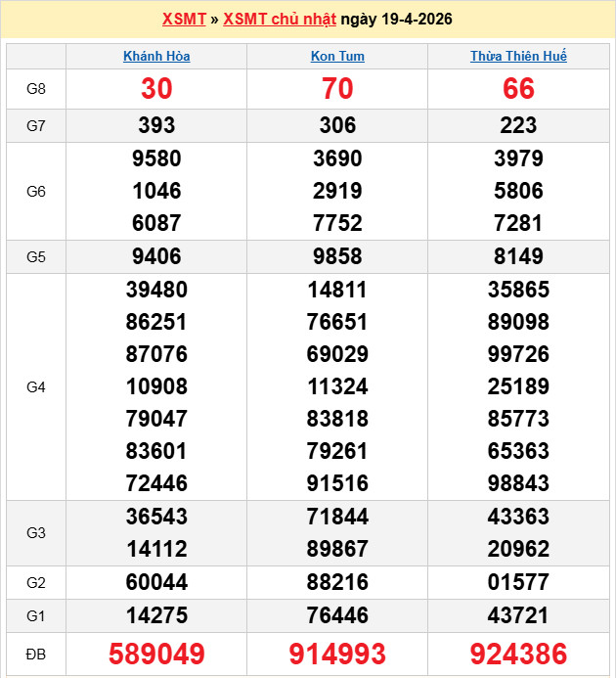This screenshot has height=678, width=616.
Task: Select the G8 number 70 for Kon Tum
Action: 337,89
